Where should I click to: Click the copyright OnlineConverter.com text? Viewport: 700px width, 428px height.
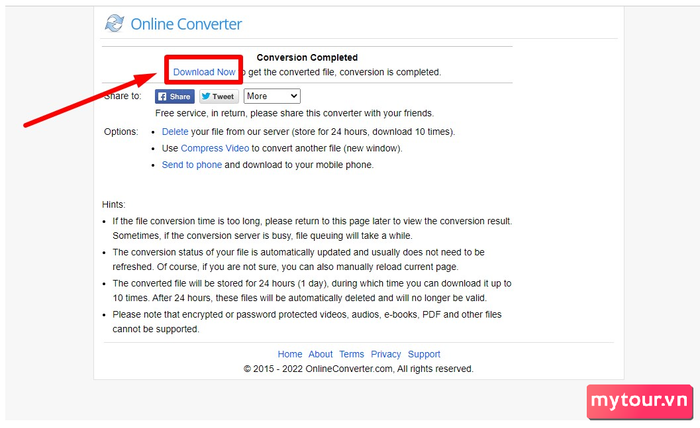[358, 369]
